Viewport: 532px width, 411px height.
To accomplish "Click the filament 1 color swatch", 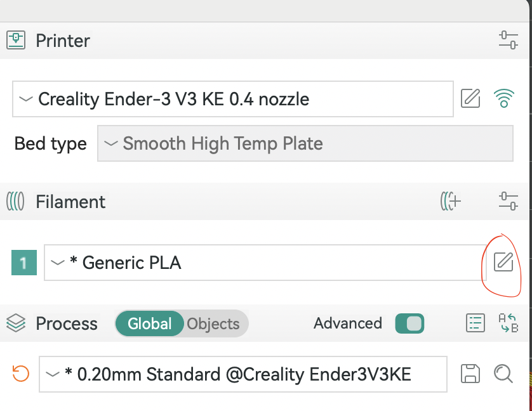I will [23, 263].
